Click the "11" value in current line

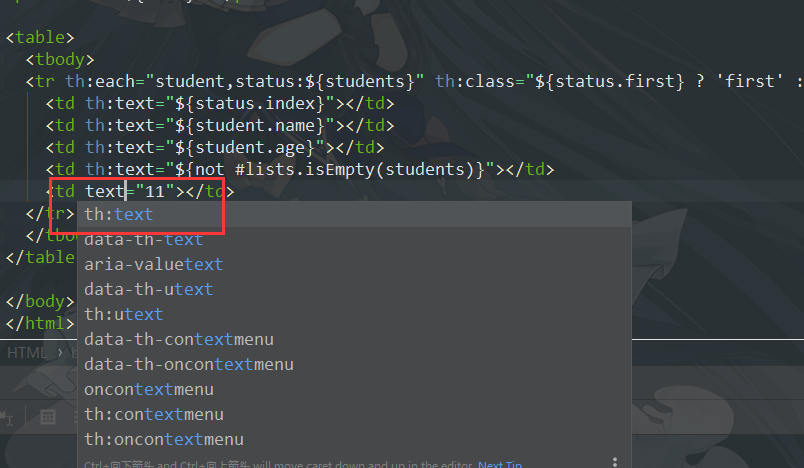(x=155, y=192)
